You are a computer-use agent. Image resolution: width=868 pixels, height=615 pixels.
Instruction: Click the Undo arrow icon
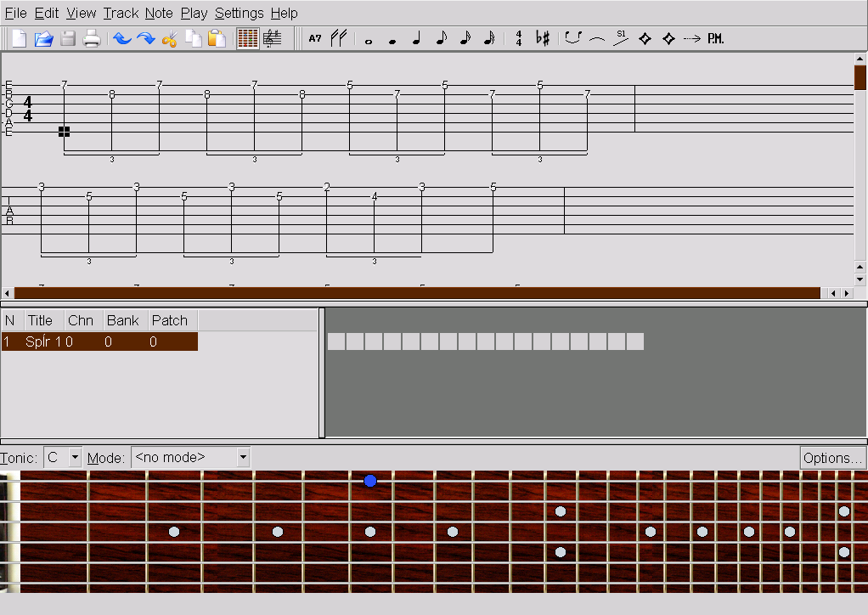[122, 38]
